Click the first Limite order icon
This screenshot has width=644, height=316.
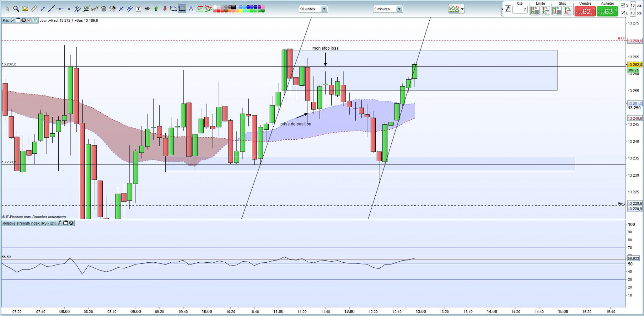coord(535,11)
